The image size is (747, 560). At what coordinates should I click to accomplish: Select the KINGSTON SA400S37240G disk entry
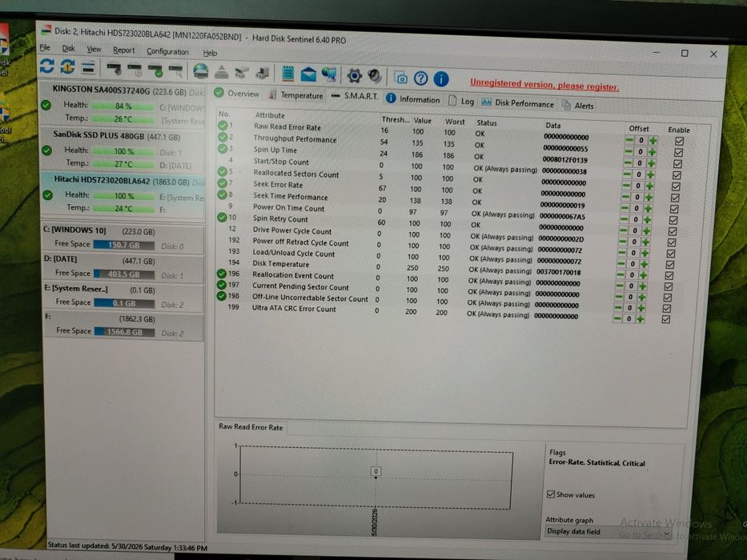(122, 104)
